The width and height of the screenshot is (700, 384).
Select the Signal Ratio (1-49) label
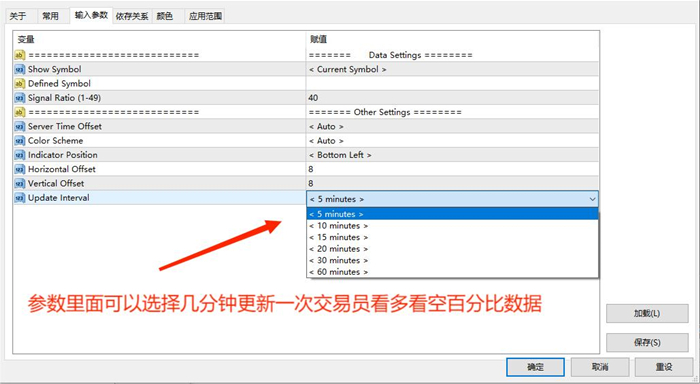point(64,98)
